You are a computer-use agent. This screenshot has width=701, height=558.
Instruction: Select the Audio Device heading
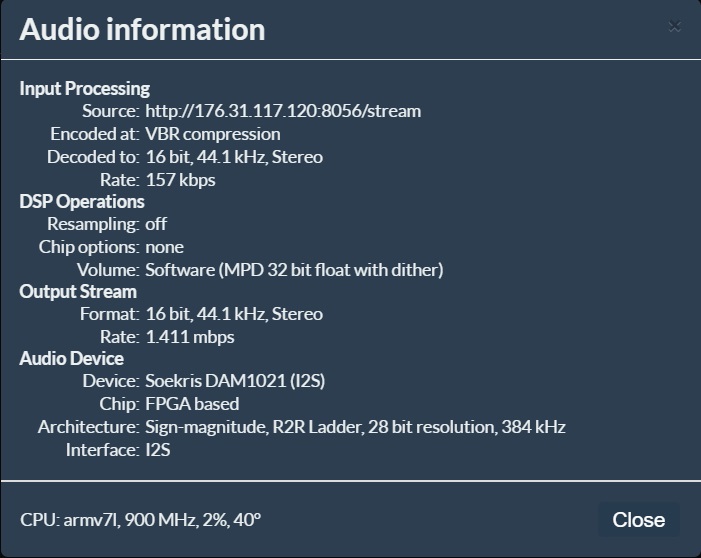[72, 359]
